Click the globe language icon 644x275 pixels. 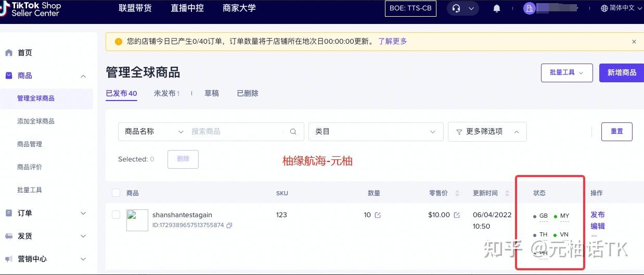(604, 8)
